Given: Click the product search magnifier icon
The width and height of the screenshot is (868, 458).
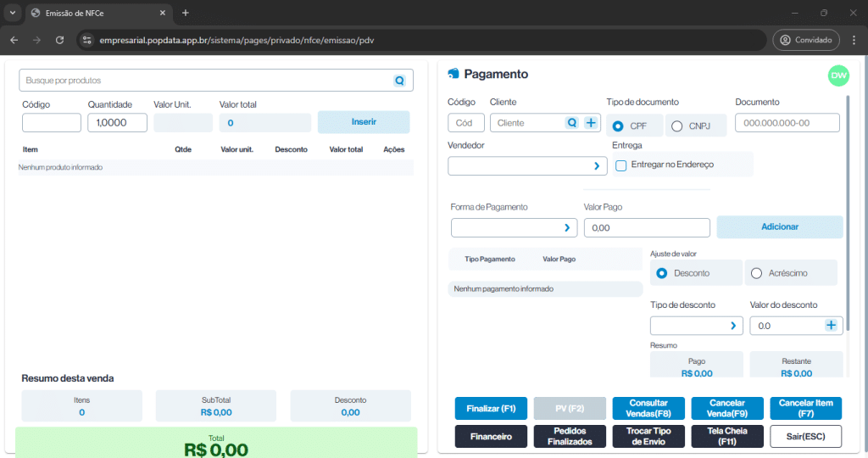Looking at the screenshot, I should (x=400, y=81).
